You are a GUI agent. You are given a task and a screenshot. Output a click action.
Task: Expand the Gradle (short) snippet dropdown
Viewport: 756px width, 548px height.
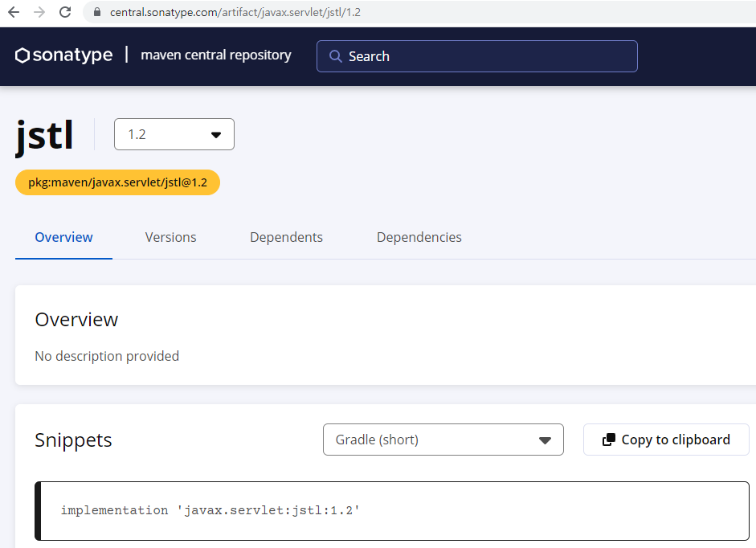443,440
